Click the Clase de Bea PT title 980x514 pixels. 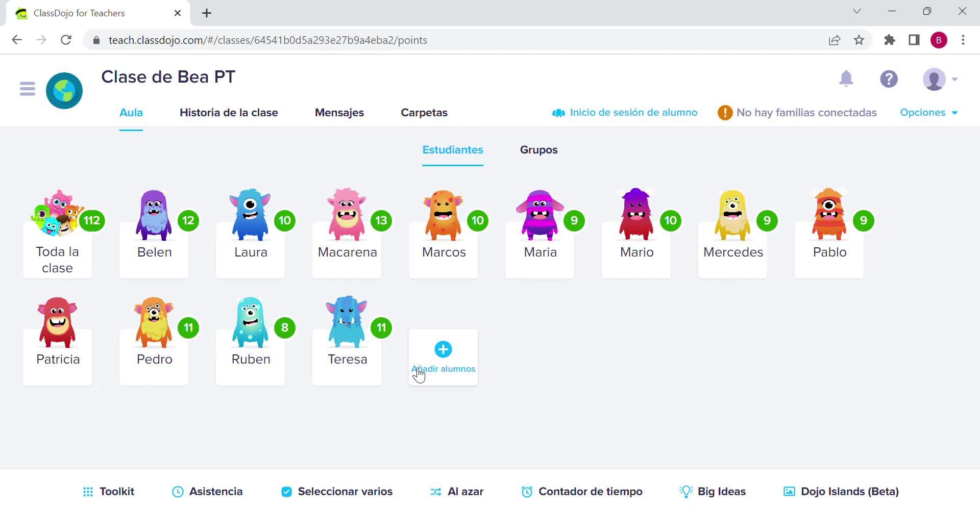(168, 77)
